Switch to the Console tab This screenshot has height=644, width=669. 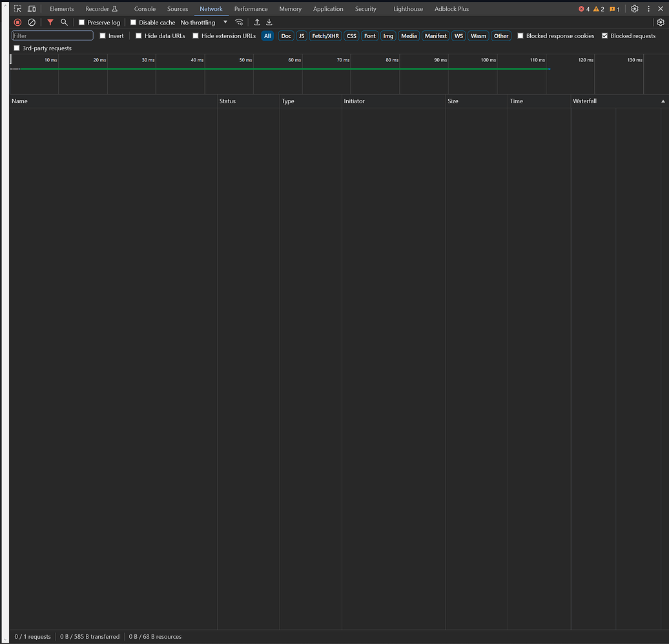coord(144,8)
